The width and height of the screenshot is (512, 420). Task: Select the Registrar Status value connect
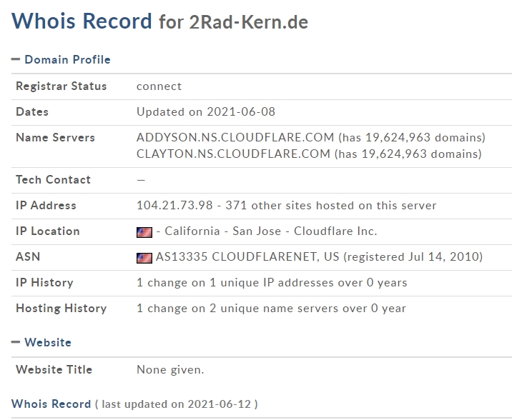click(x=159, y=86)
